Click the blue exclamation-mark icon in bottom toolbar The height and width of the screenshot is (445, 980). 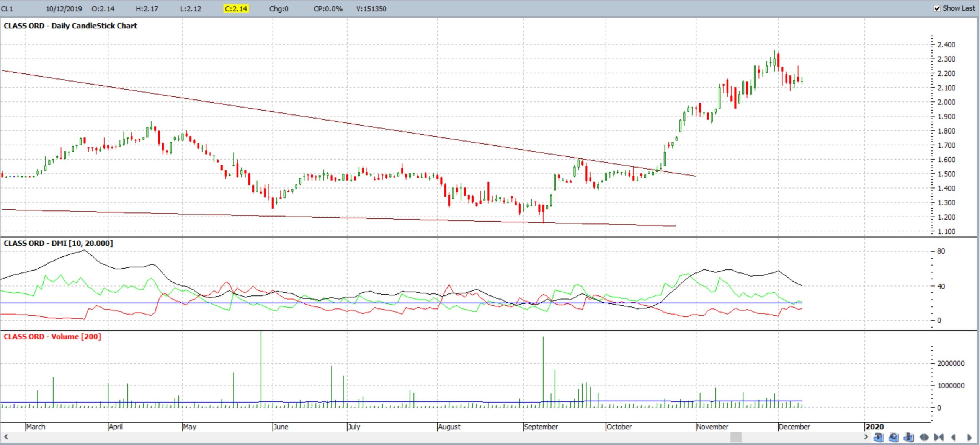[x=908, y=437]
